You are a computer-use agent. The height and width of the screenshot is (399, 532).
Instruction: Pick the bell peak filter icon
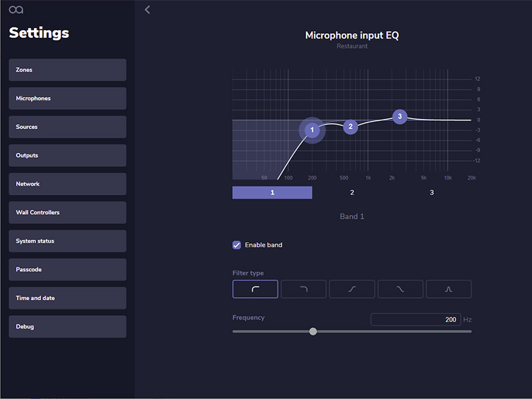click(x=449, y=289)
